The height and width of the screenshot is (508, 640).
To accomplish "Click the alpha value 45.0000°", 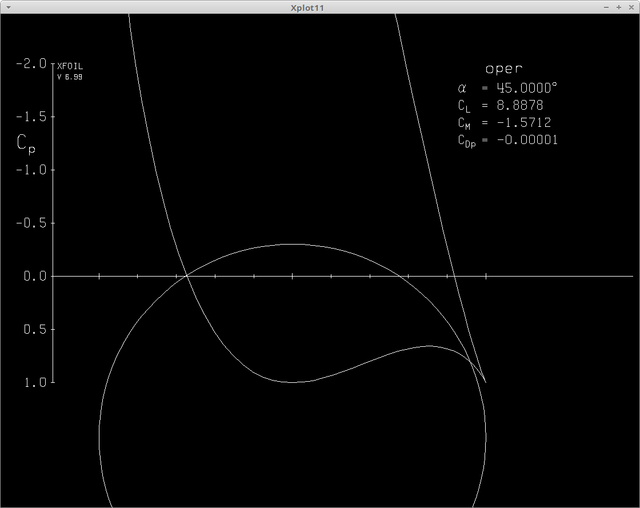I will tap(527, 88).
